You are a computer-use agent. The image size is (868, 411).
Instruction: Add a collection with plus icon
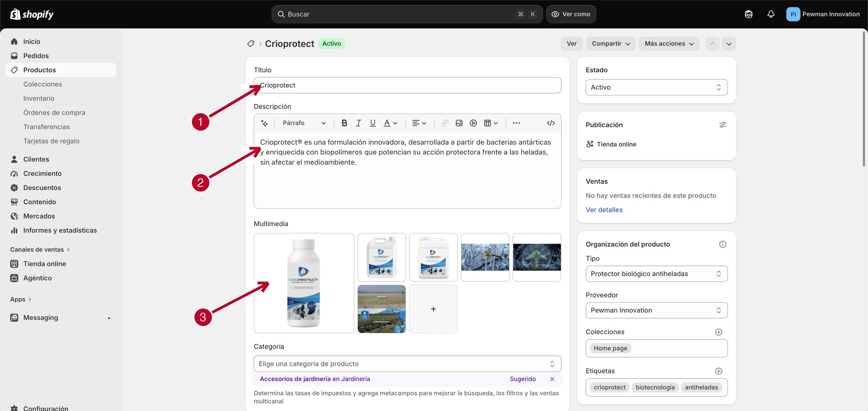pos(719,332)
